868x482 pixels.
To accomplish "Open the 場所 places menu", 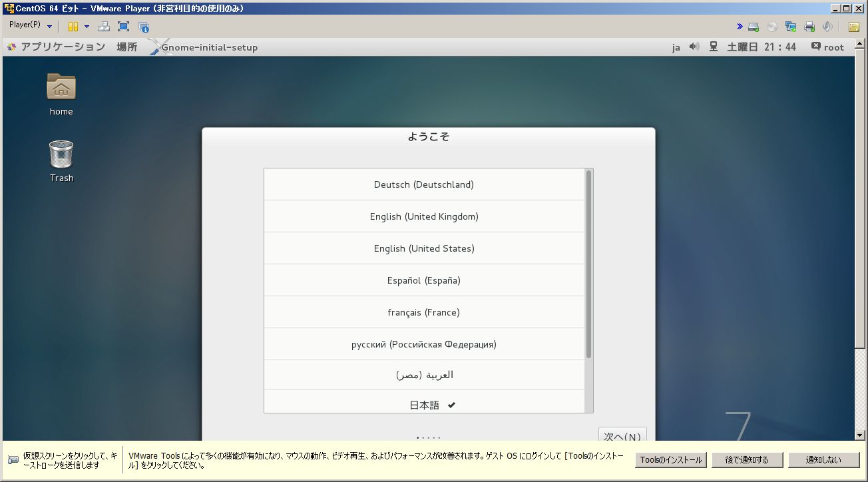I will pyautogui.click(x=126, y=47).
